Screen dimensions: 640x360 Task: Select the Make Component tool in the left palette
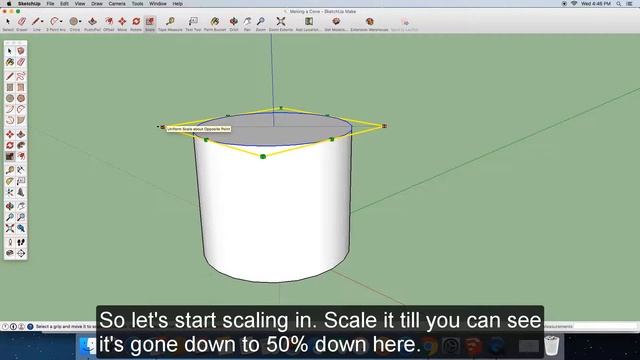point(21,51)
